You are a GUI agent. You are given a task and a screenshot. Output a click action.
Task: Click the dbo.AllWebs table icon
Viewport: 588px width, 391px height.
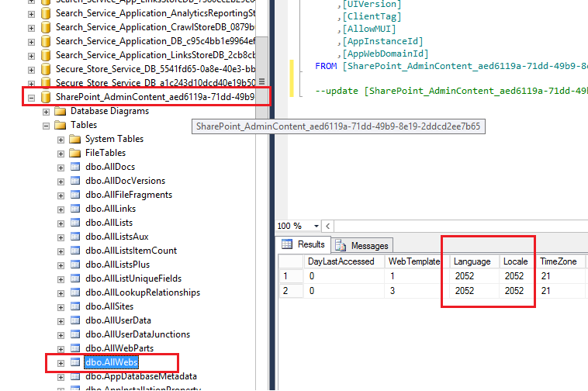(x=75, y=362)
